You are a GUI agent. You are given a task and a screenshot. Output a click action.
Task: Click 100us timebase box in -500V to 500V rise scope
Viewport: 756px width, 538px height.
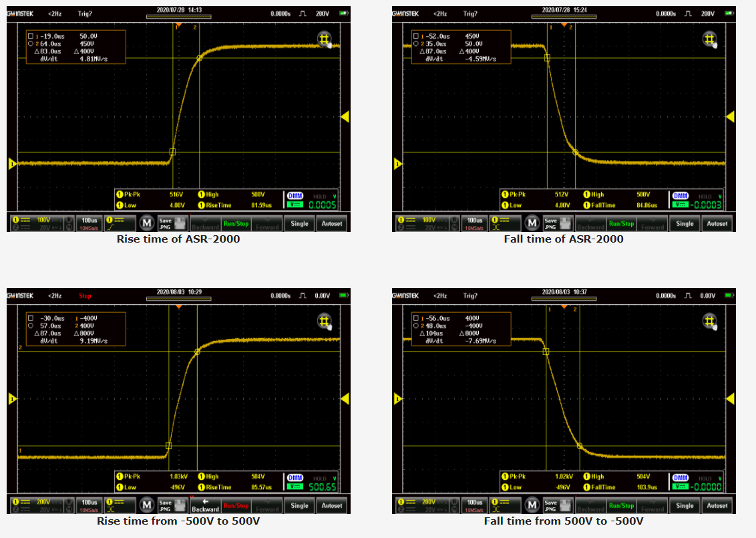tap(89, 506)
